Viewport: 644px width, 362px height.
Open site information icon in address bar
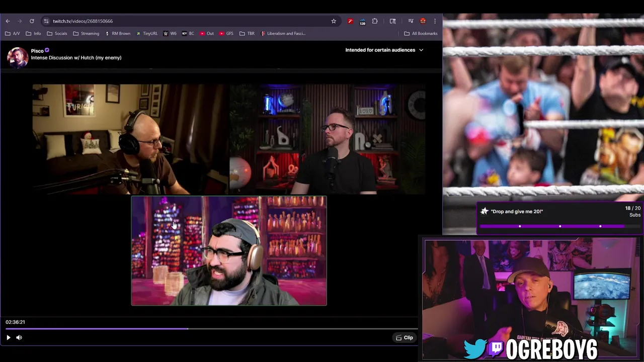coord(46,21)
